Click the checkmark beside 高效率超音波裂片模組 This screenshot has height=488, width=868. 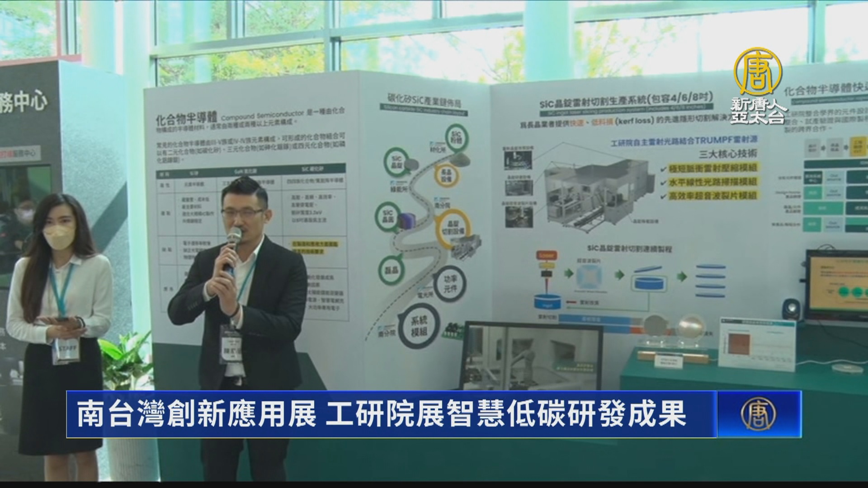pos(663,196)
